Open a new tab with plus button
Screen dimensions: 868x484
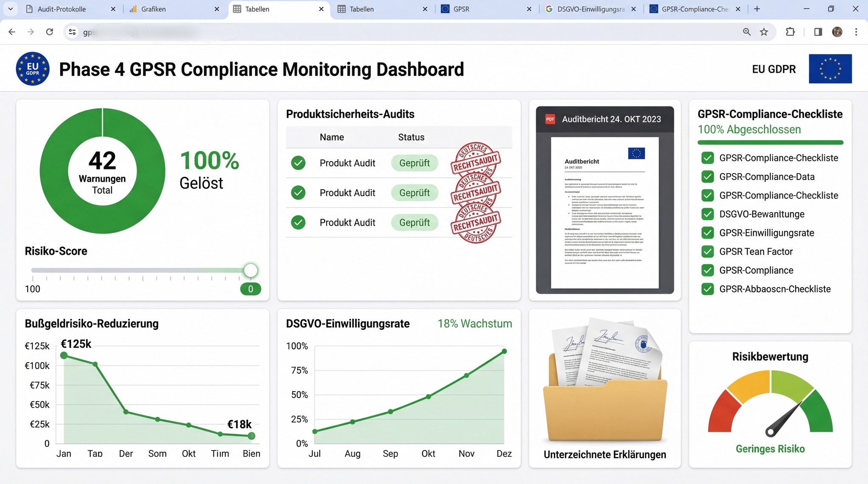point(757,9)
